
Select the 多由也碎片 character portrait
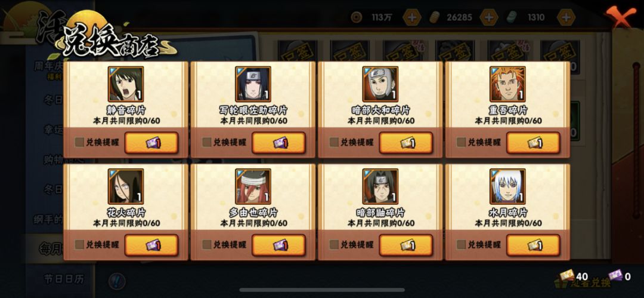coord(253,186)
